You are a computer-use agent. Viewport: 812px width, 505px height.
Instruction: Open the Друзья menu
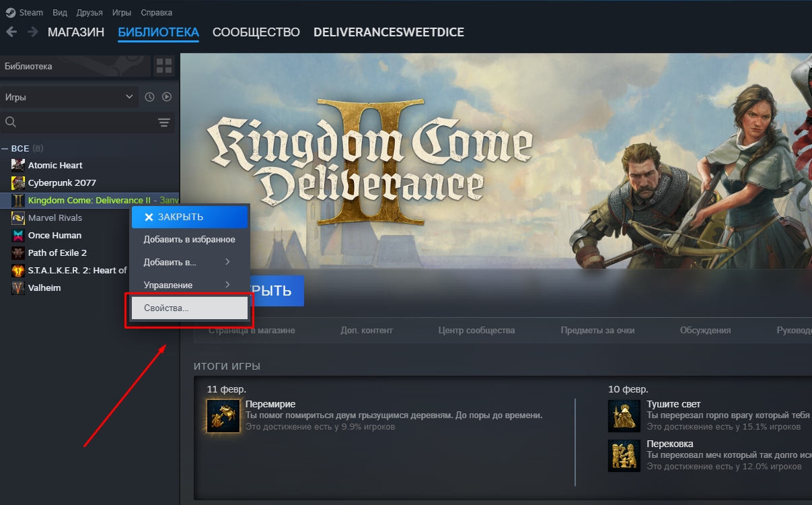point(89,12)
